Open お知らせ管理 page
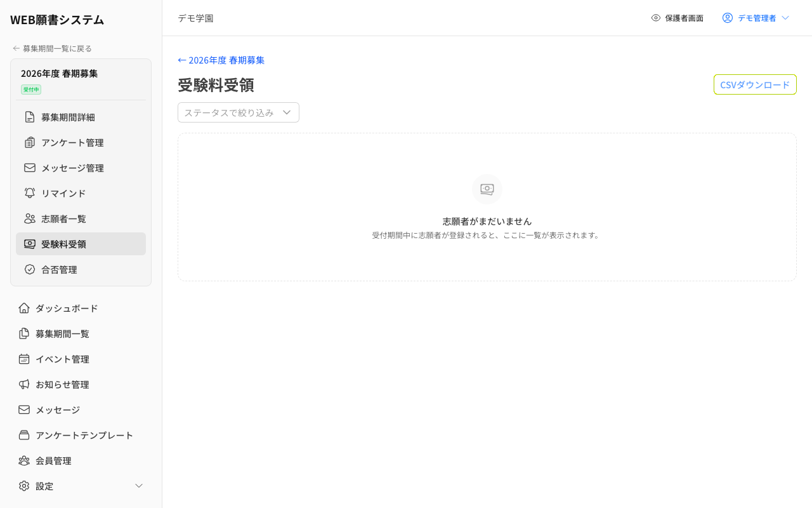 81,384
